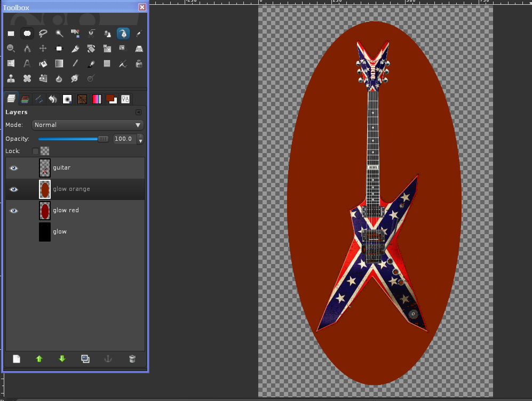
Task: Switch to the Gradients tab
Action: pos(97,99)
